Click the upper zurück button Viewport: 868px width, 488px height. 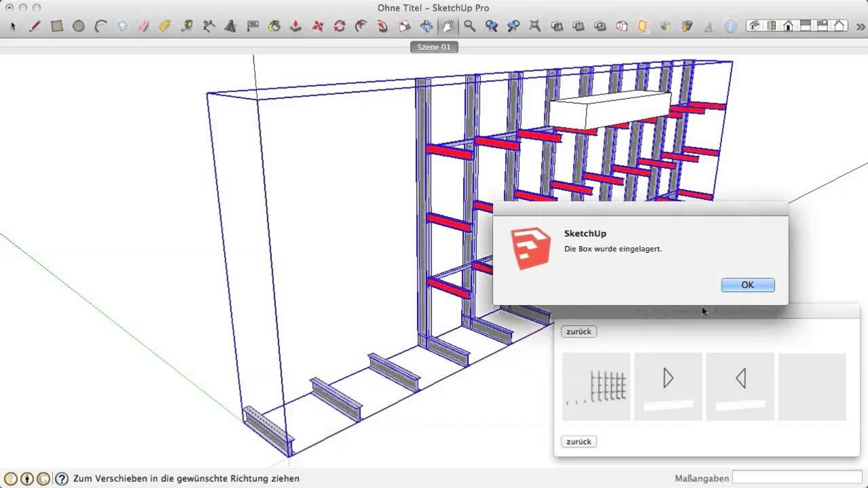(578, 331)
